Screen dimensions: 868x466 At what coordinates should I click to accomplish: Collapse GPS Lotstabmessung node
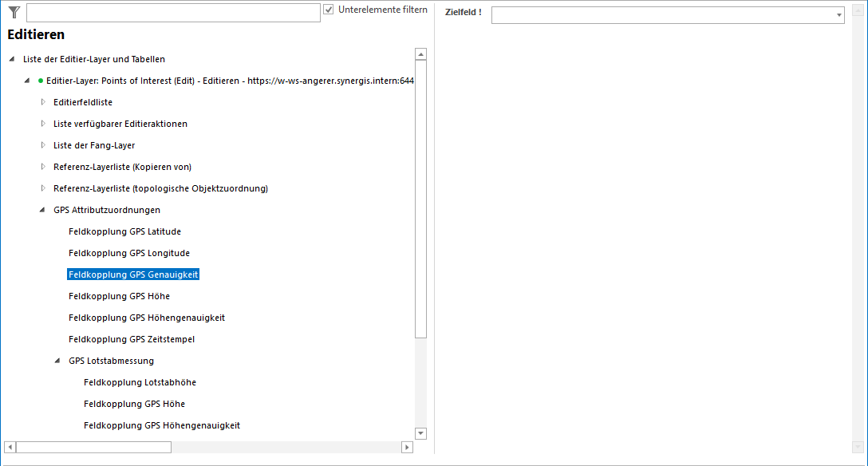(57, 361)
